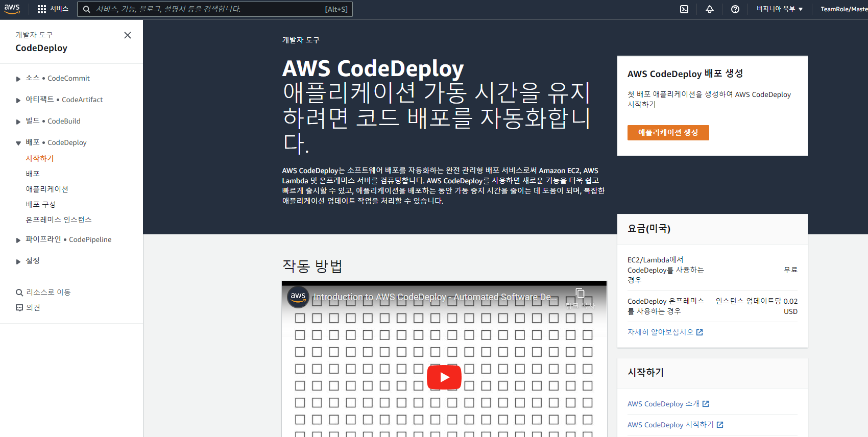Click the 빌드 • CodeBuild label
The image size is (868, 437).
point(53,121)
